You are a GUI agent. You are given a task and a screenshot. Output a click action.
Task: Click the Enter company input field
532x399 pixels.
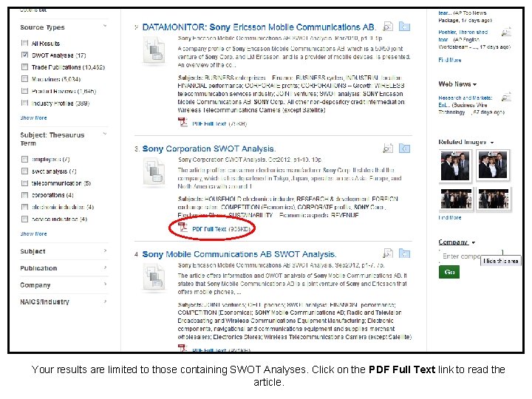[x=471, y=256]
